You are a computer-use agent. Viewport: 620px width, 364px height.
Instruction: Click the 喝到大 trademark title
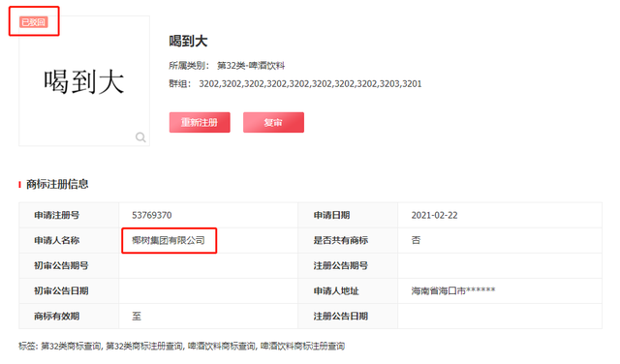click(188, 41)
